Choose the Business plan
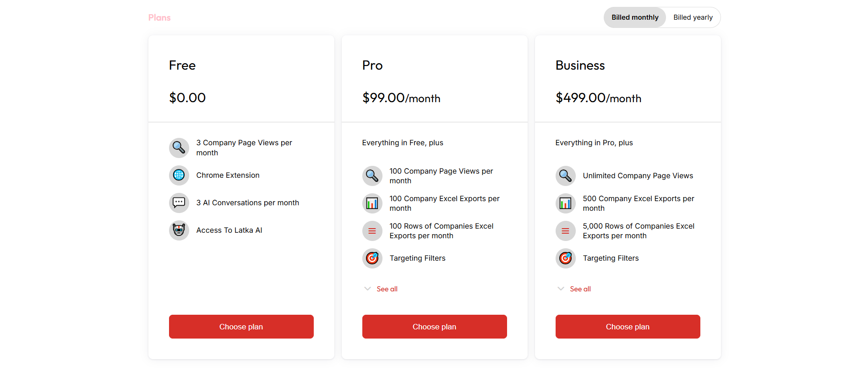 [x=628, y=327]
